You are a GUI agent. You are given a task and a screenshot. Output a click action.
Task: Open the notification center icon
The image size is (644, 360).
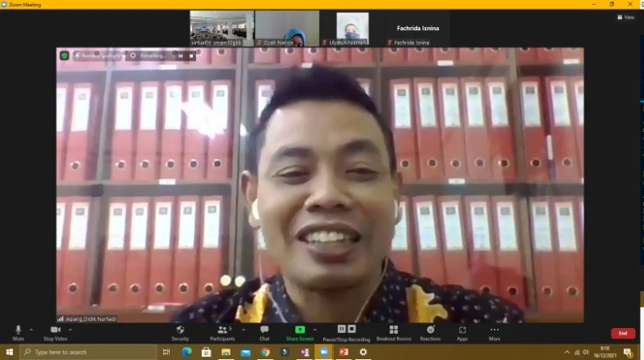click(x=628, y=352)
